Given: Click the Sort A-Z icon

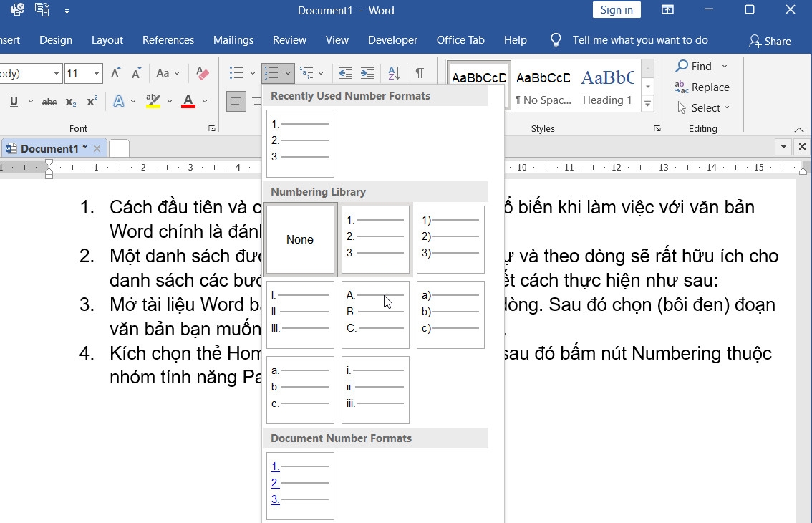Looking at the screenshot, I should pyautogui.click(x=394, y=73).
